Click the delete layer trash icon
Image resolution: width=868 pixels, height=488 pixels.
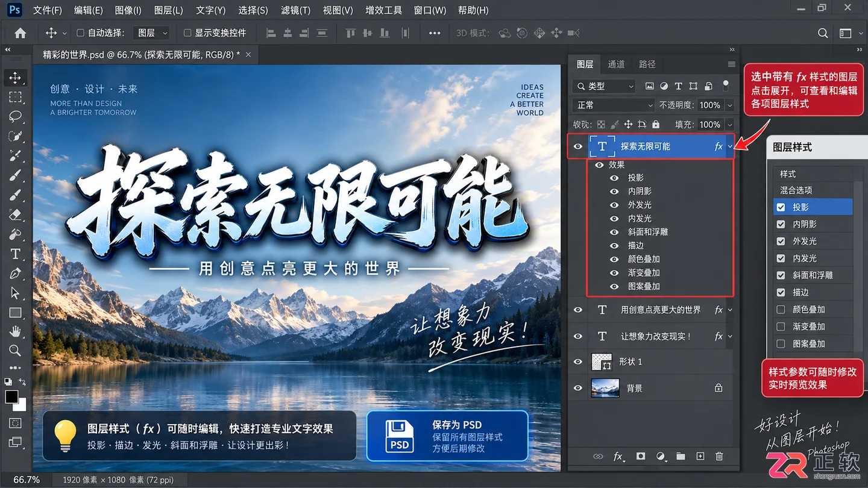tap(719, 457)
